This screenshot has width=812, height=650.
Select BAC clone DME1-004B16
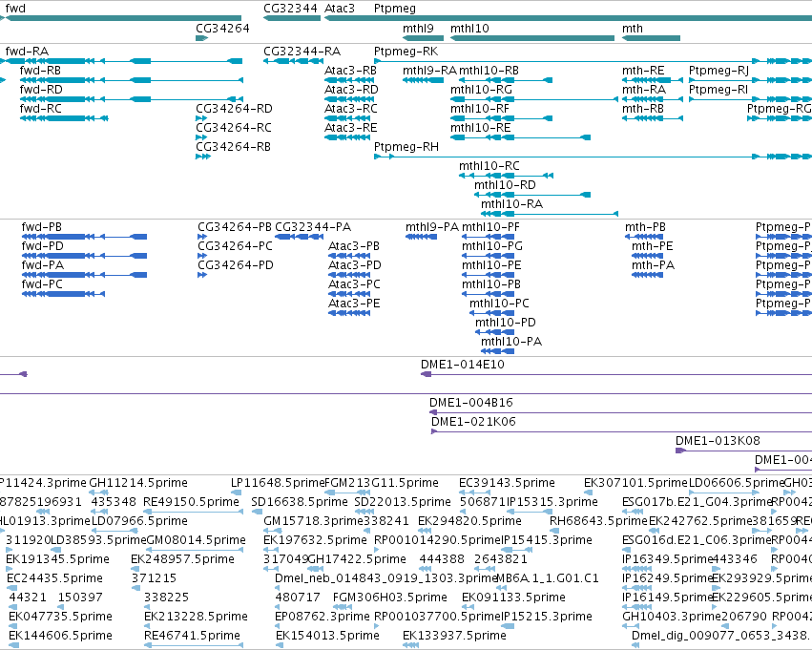click(x=620, y=412)
